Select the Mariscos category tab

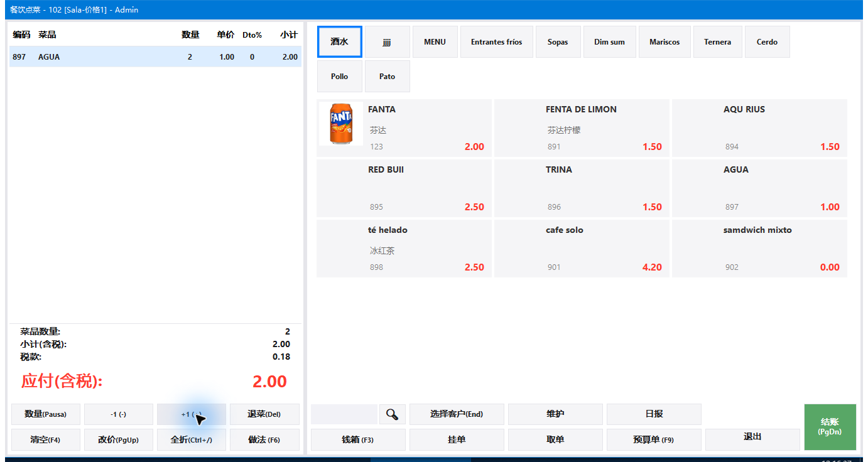(x=665, y=42)
